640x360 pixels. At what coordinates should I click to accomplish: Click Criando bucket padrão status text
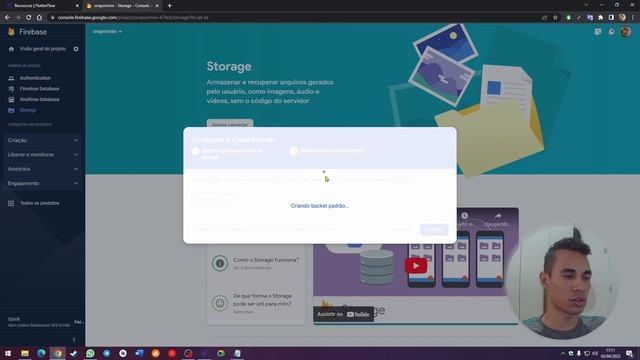tap(320, 206)
